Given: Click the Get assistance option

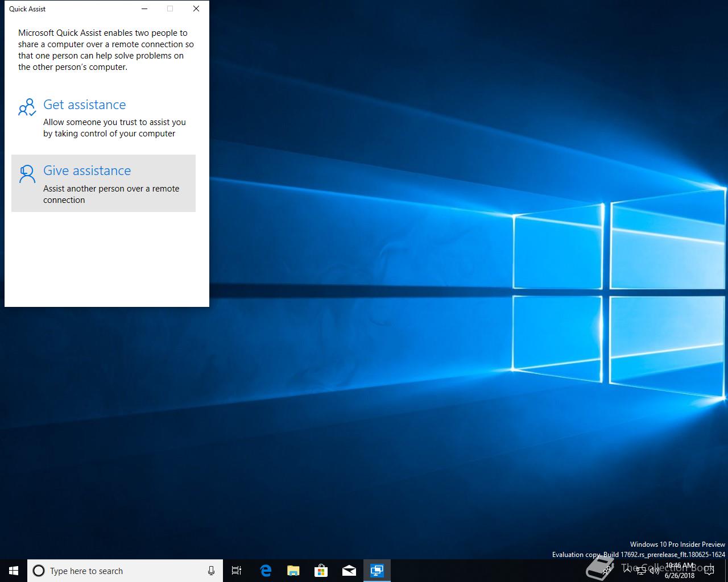Looking at the screenshot, I should coord(85,105).
